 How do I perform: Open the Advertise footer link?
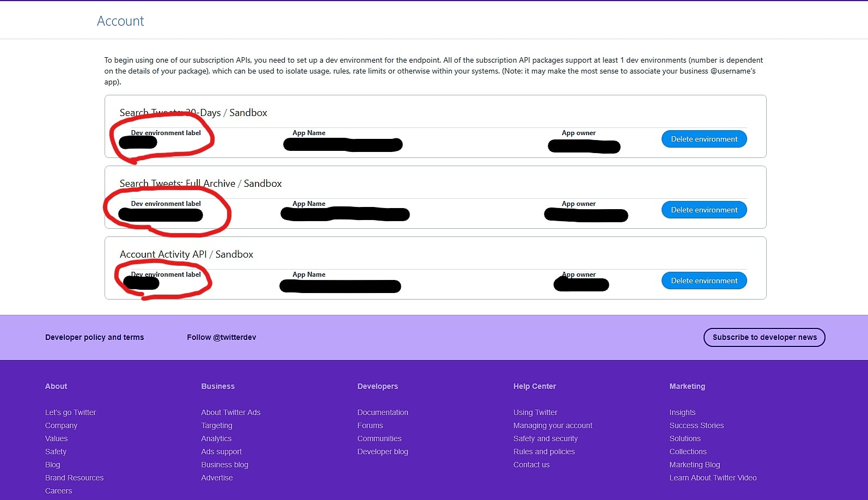217,478
